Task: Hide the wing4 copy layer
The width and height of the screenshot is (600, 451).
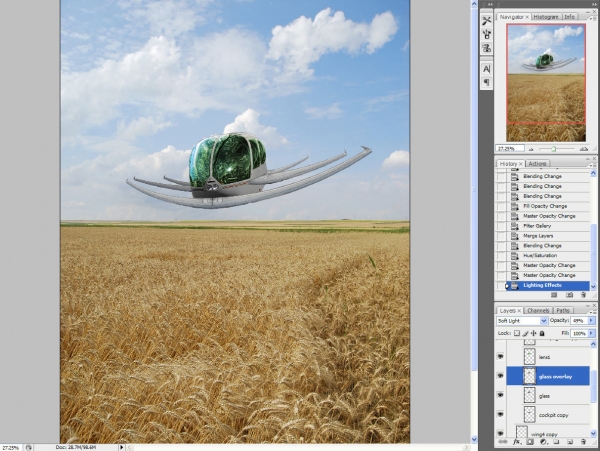Action: [x=500, y=433]
